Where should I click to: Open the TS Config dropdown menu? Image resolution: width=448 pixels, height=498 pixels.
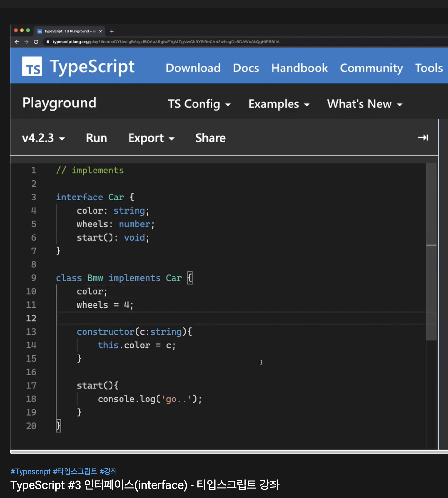tap(199, 104)
